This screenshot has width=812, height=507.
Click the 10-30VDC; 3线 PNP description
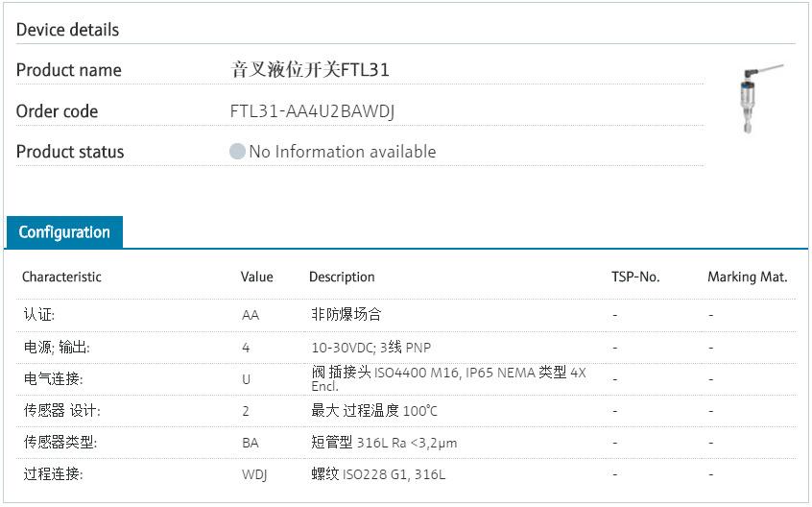pyautogui.click(x=363, y=347)
